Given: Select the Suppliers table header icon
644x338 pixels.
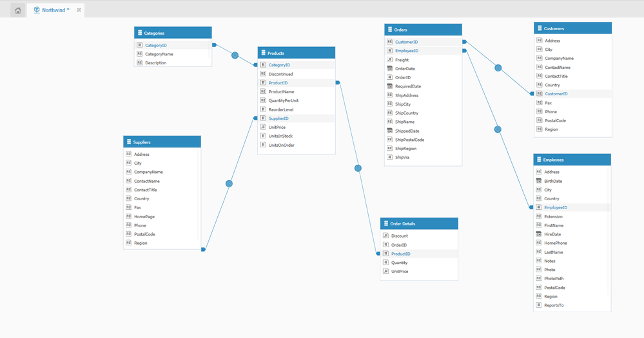Looking at the screenshot, I should coord(128,142).
